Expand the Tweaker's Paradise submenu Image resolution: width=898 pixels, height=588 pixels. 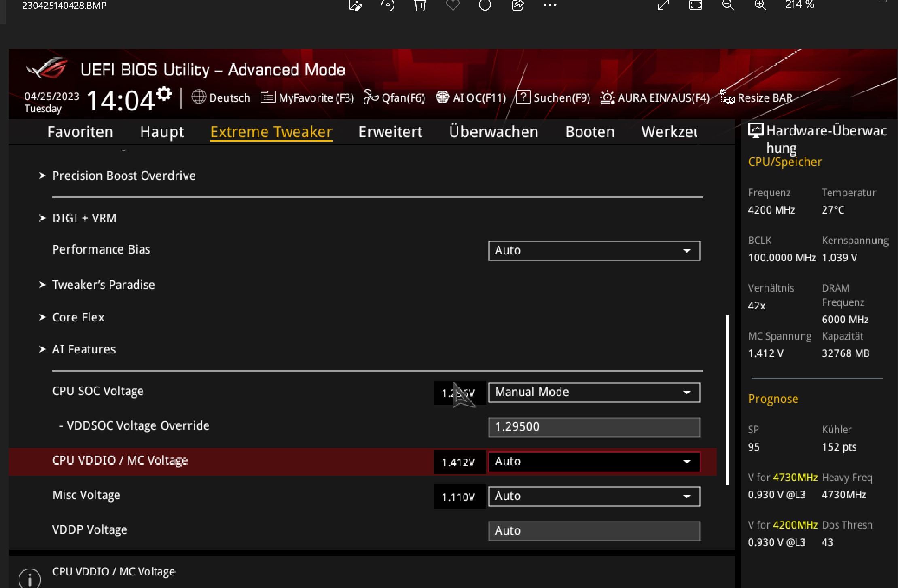point(103,285)
